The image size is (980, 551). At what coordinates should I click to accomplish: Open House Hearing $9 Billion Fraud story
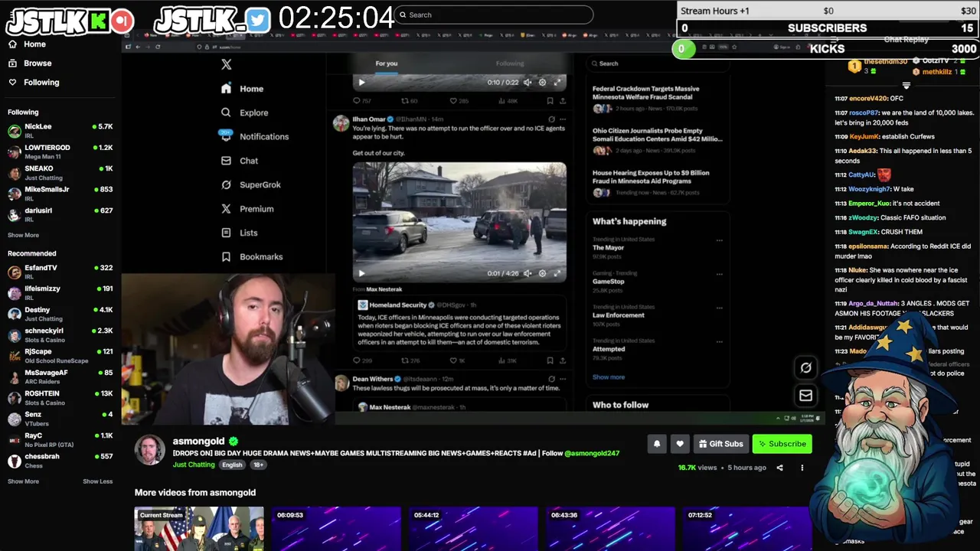coord(658,182)
